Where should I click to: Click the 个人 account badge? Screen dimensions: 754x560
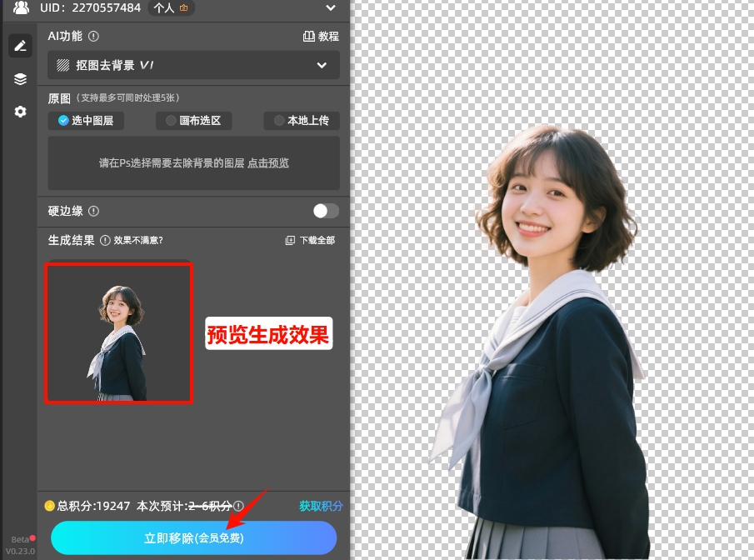170,9
